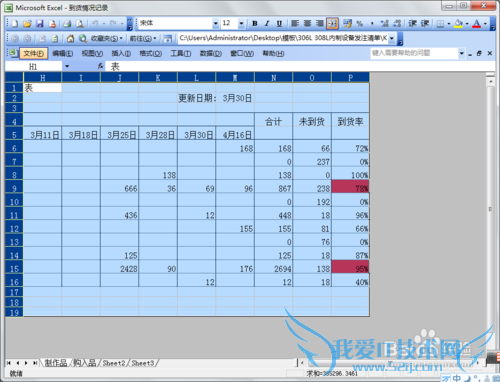Decrease the cell indent

(x=413, y=23)
